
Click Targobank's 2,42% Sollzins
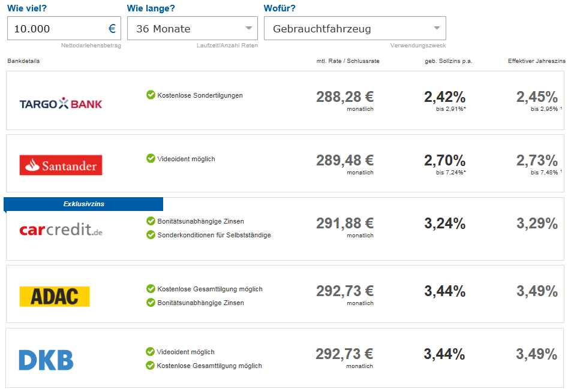coord(444,97)
